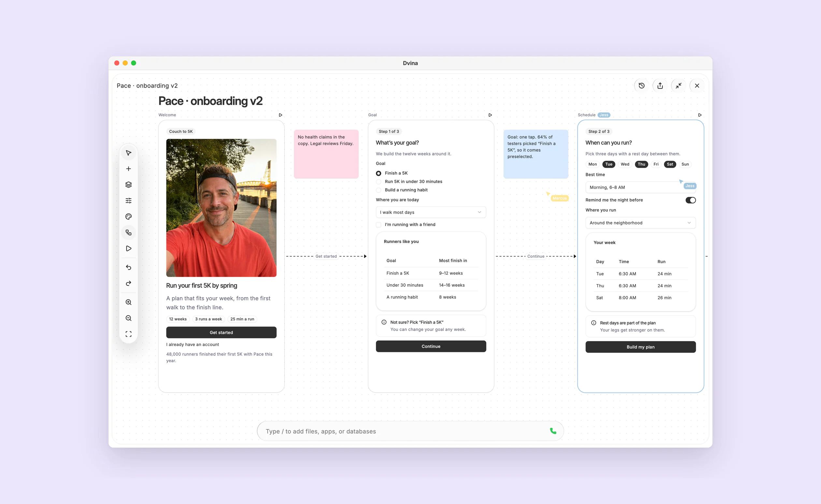821x504 pixels.
Task: Select Build a running habit option
Action: click(x=379, y=190)
